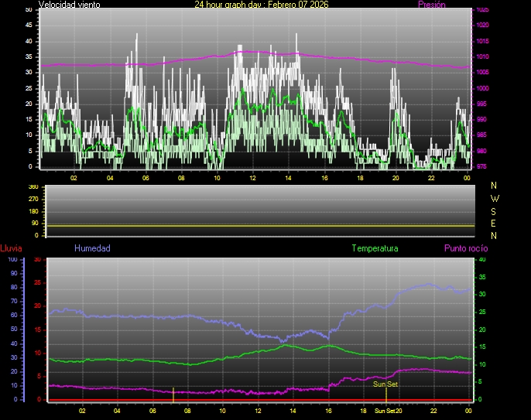Click the yellow Sun Set marker text
531x420 pixels.
point(385,384)
